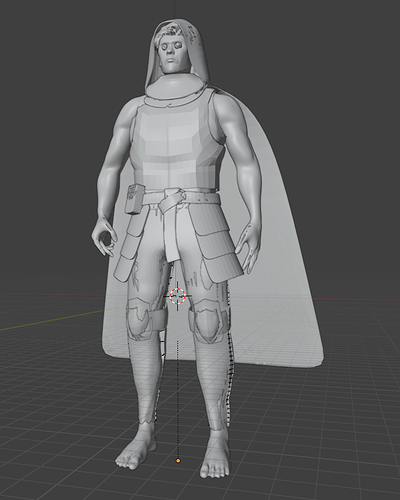
Task: Click the red-white 3D cursor crosshair
Action: 177,296
